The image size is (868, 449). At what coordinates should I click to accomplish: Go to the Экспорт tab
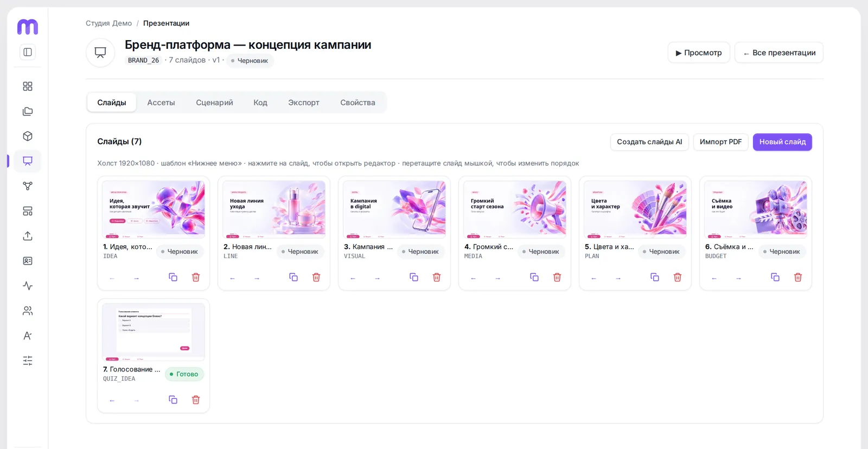(x=304, y=102)
